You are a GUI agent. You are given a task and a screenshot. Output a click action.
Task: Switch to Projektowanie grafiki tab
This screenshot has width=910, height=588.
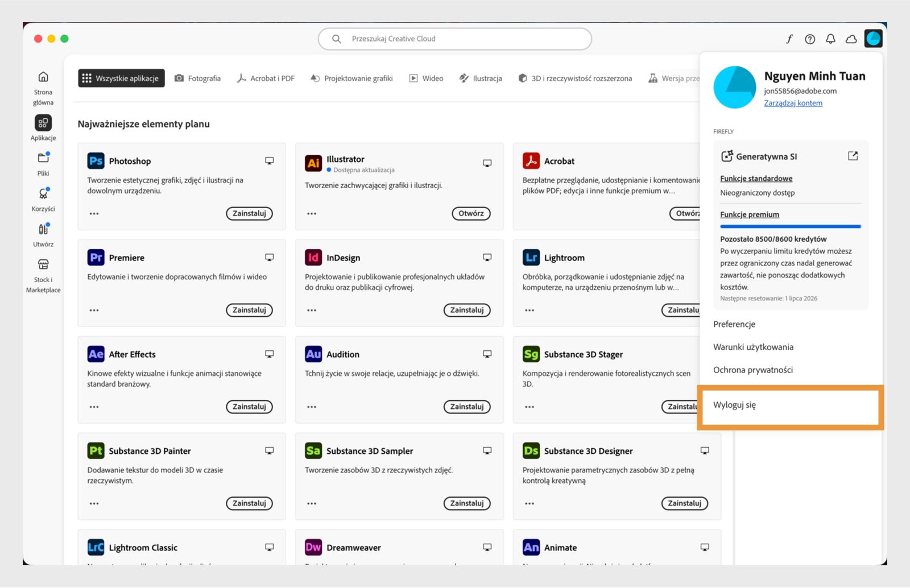click(351, 78)
